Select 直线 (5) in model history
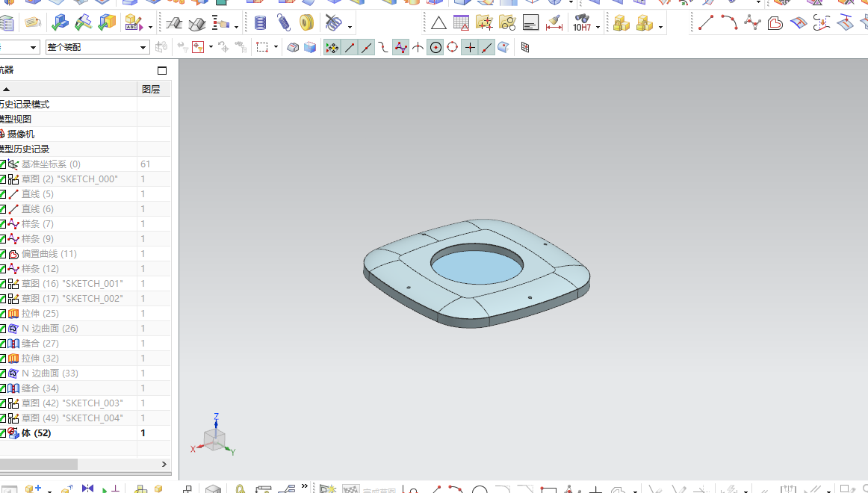This screenshot has width=868, height=493. (37, 194)
